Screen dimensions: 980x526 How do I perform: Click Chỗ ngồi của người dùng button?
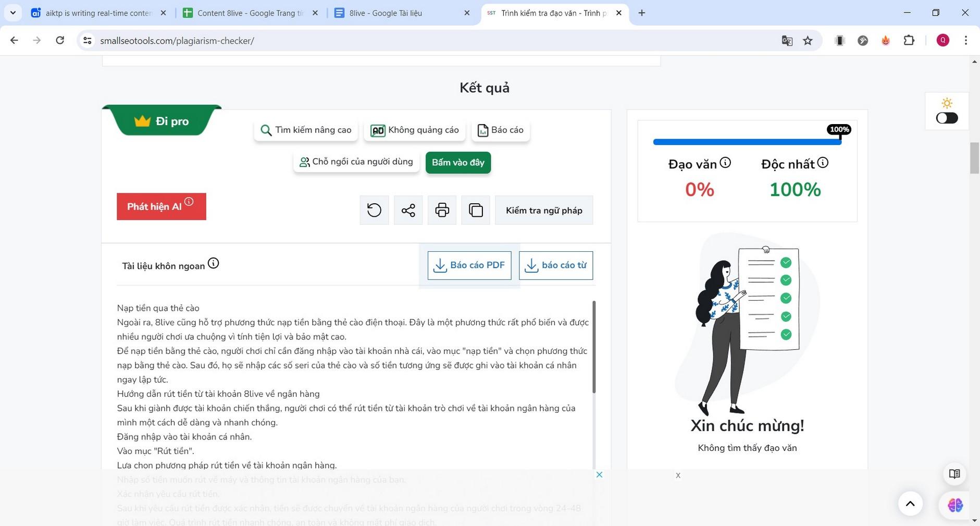click(x=356, y=162)
